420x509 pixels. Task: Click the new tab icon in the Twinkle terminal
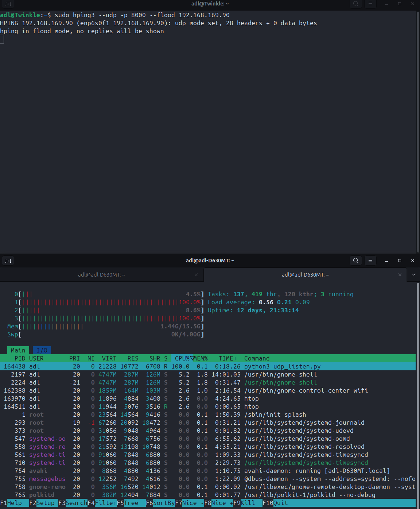click(8, 4)
